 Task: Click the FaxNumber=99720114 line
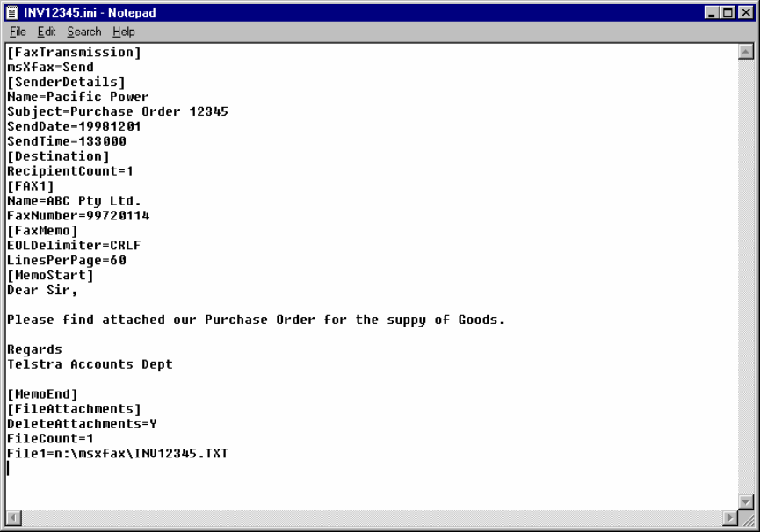pyautogui.click(x=78, y=216)
